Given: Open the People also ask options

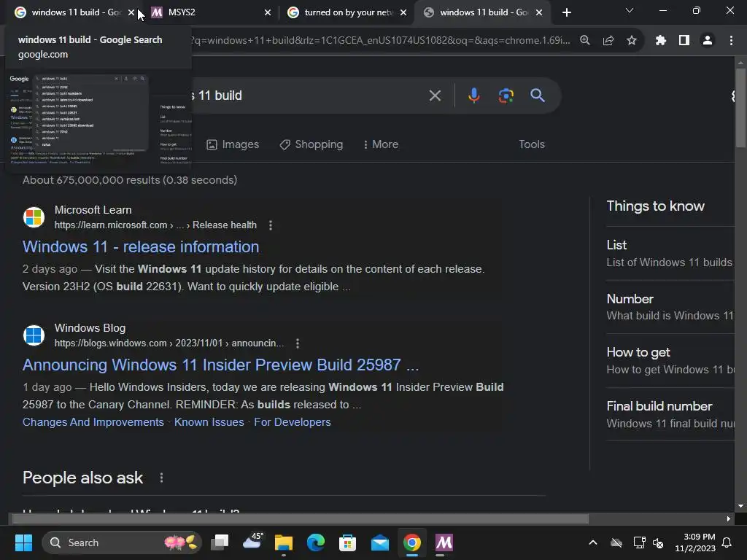Looking at the screenshot, I should tap(161, 478).
